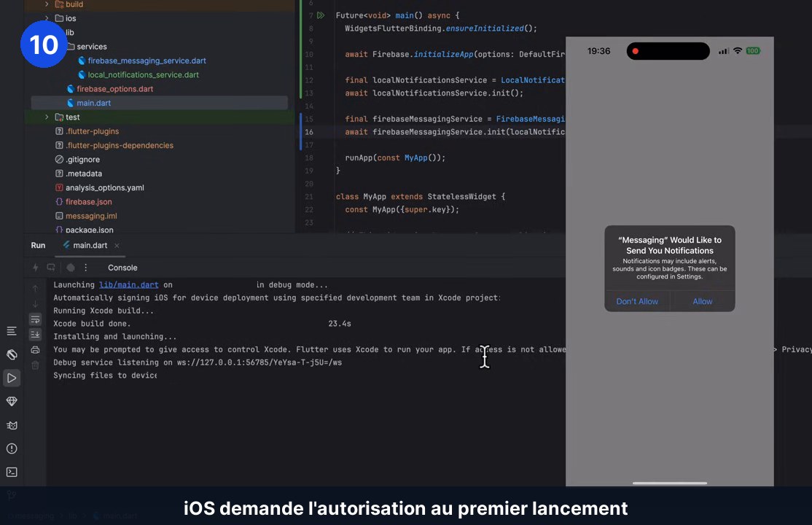
Task: Open the Terminal tool window icon
Action: coord(12,472)
